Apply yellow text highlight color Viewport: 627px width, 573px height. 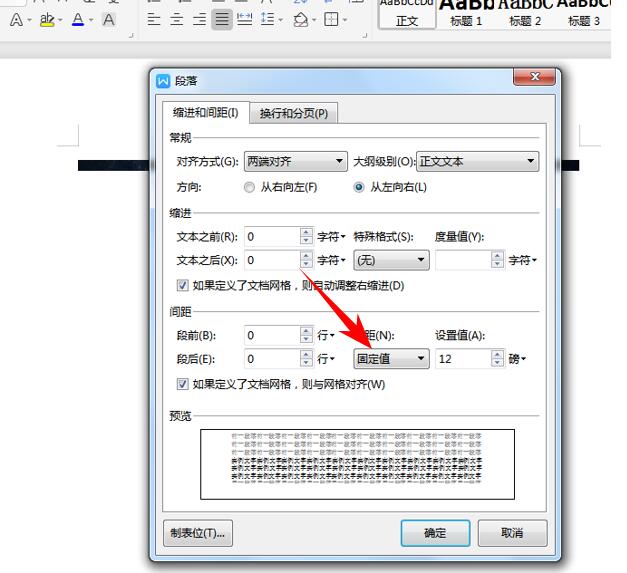(47, 19)
